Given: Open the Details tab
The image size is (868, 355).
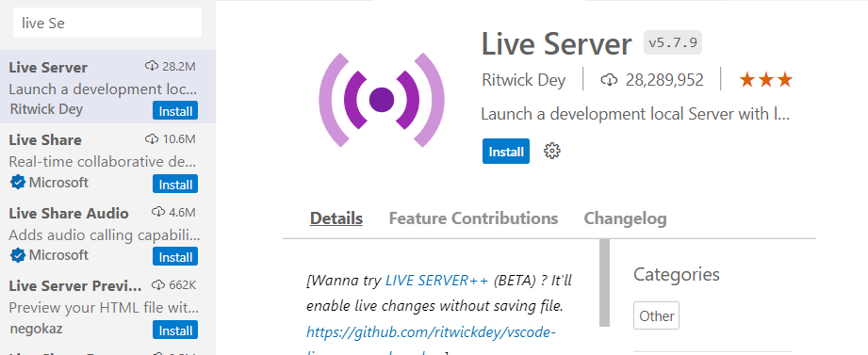Looking at the screenshot, I should [336, 218].
